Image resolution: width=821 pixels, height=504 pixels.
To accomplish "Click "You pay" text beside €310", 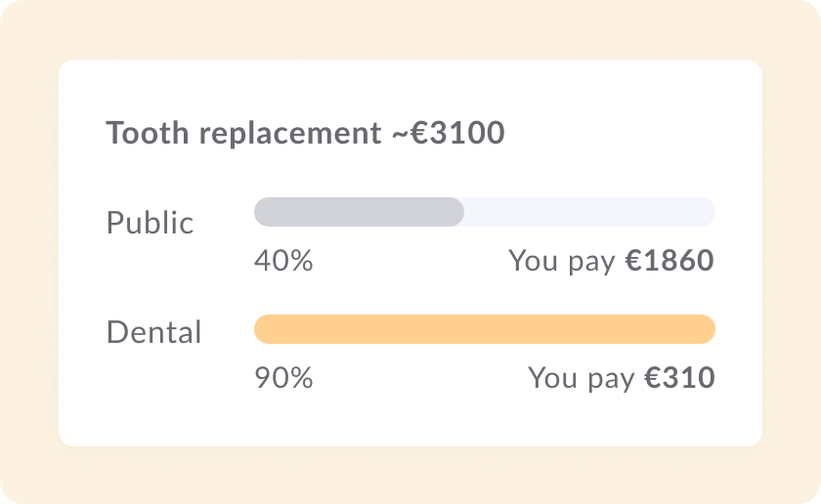I will [x=582, y=378].
